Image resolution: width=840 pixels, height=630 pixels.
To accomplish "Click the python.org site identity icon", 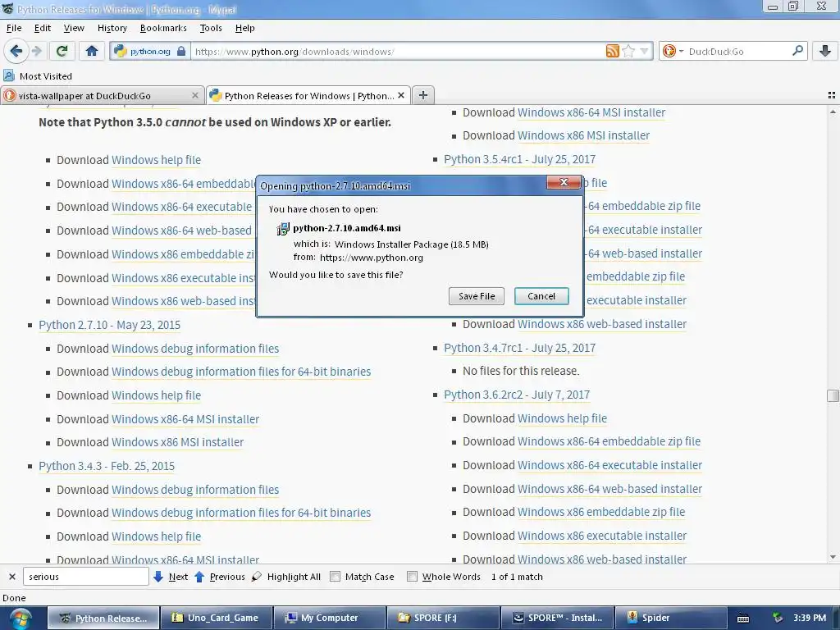I will click(150, 52).
